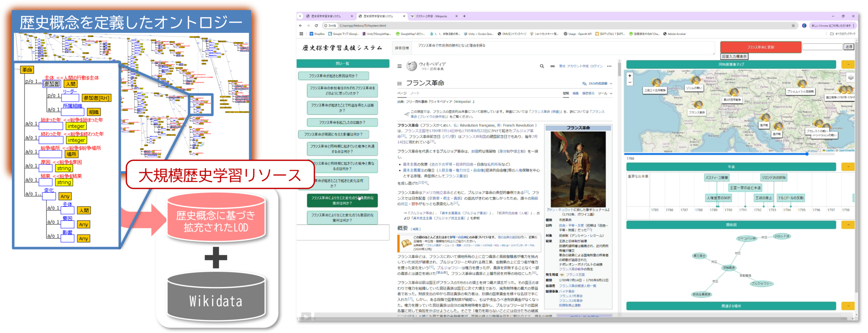Click the map year slider at 1788

[807, 154]
